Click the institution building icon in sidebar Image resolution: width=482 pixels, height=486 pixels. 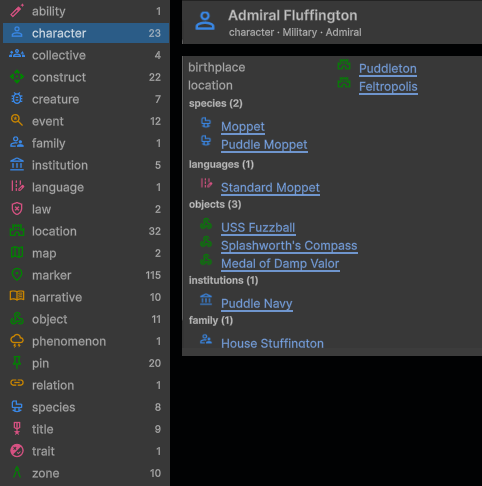tap(17, 165)
